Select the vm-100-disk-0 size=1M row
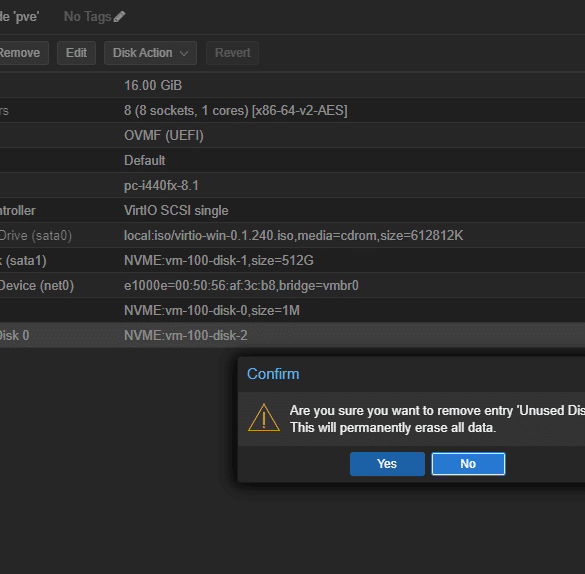Viewport: 585px width, 574px height. click(292, 310)
